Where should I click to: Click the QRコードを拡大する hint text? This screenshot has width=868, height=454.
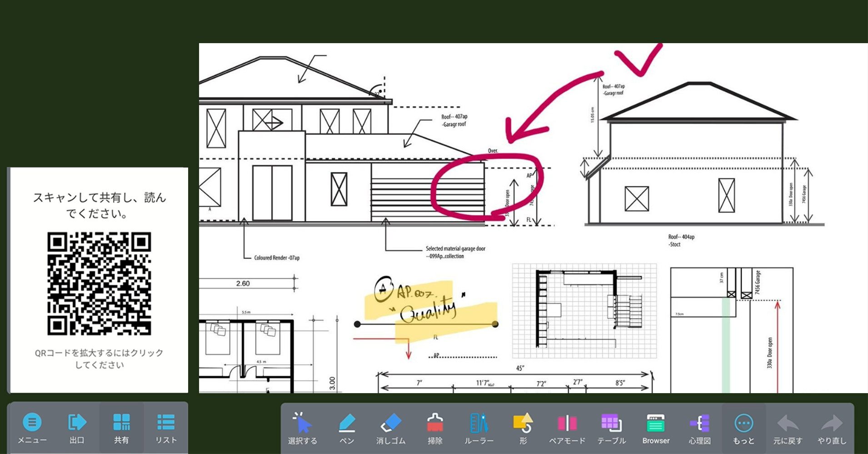coord(99,359)
